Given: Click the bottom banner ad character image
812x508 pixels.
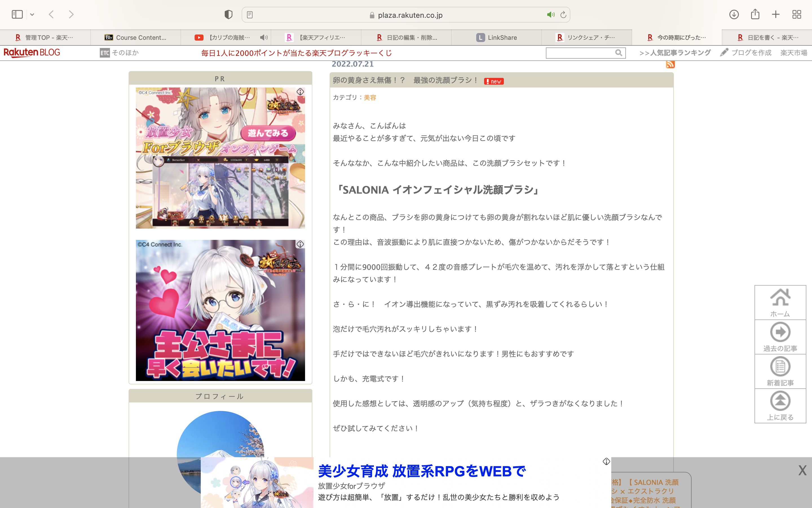Looking at the screenshot, I should tap(257, 483).
